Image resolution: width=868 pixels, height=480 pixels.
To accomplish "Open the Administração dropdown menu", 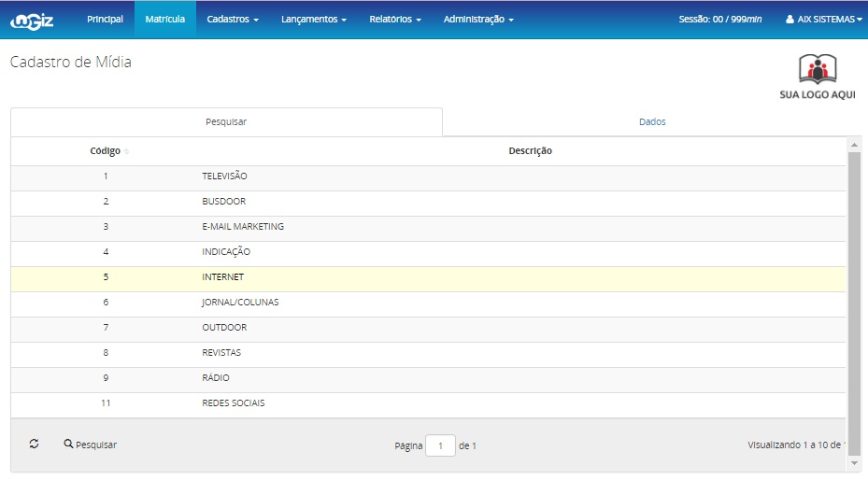I will click(x=478, y=19).
